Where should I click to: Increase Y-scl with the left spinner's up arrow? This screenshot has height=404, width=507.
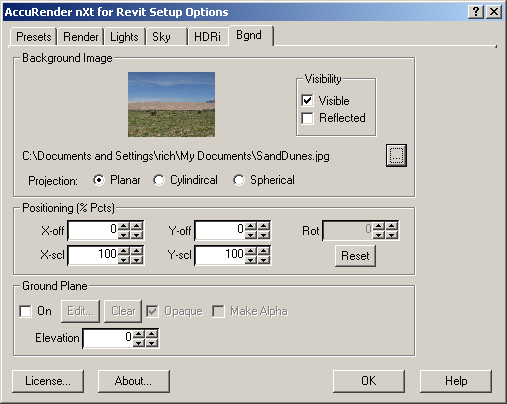[251, 251]
